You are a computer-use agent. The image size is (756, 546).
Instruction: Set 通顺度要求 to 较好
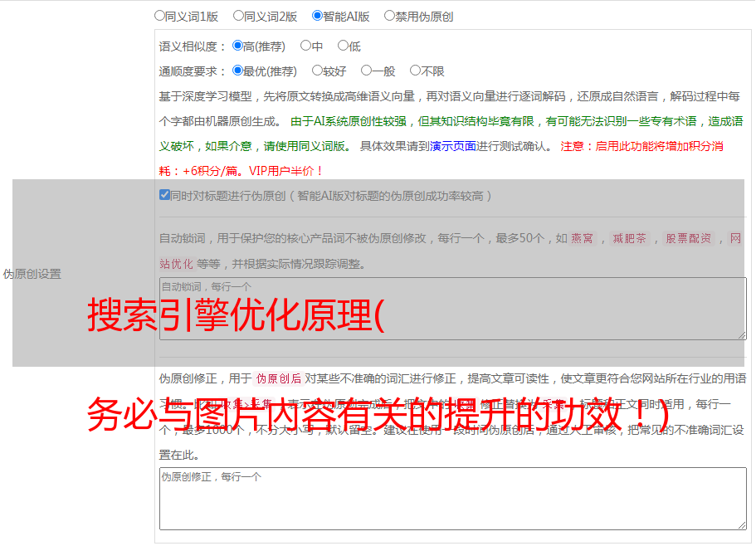click(x=317, y=71)
